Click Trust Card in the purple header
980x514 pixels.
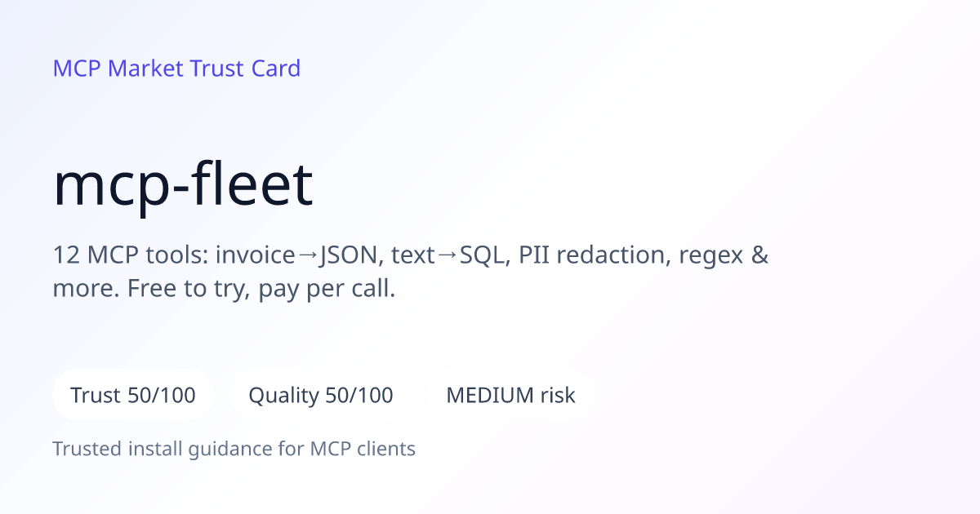[x=245, y=69]
